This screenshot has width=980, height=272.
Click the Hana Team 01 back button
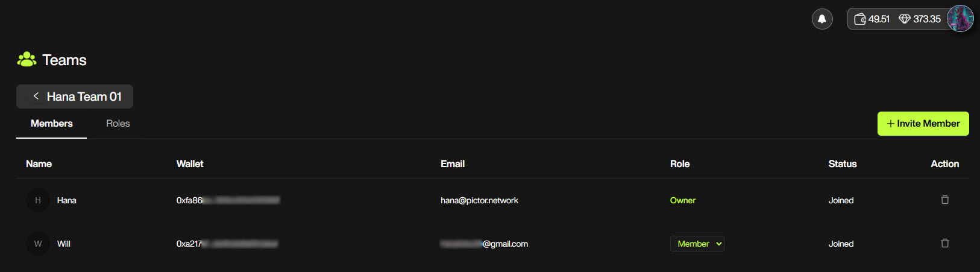[x=75, y=96]
